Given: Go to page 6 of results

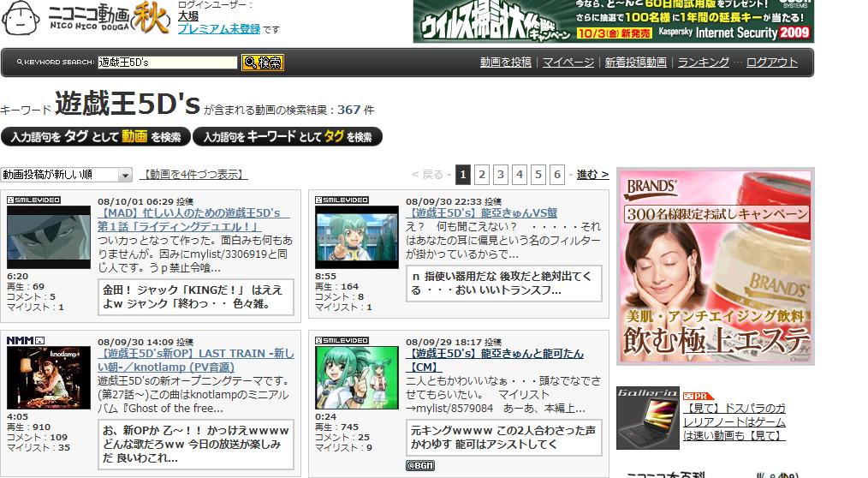Looking at the screenshot, I should click(557, 175).
